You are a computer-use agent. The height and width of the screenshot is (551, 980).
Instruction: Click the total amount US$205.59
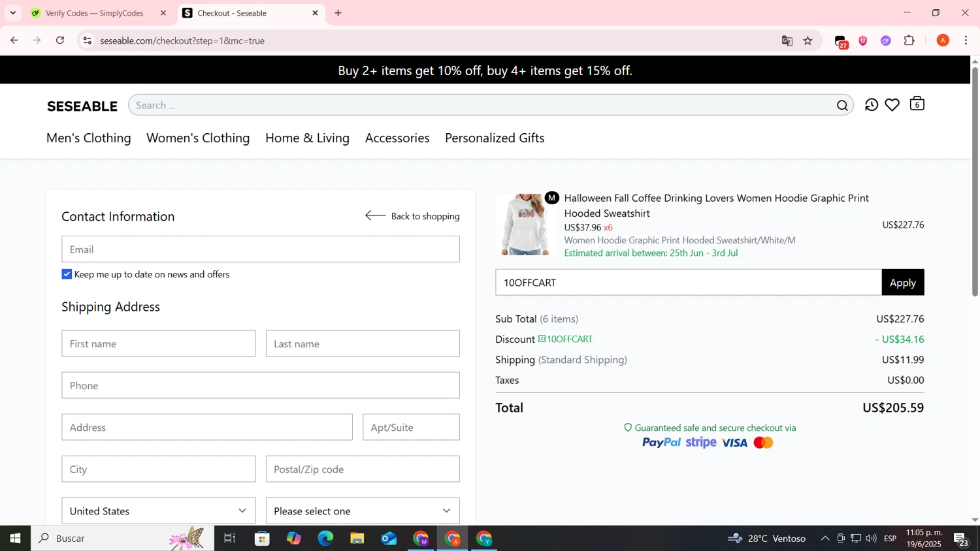[x=893, y=407]
